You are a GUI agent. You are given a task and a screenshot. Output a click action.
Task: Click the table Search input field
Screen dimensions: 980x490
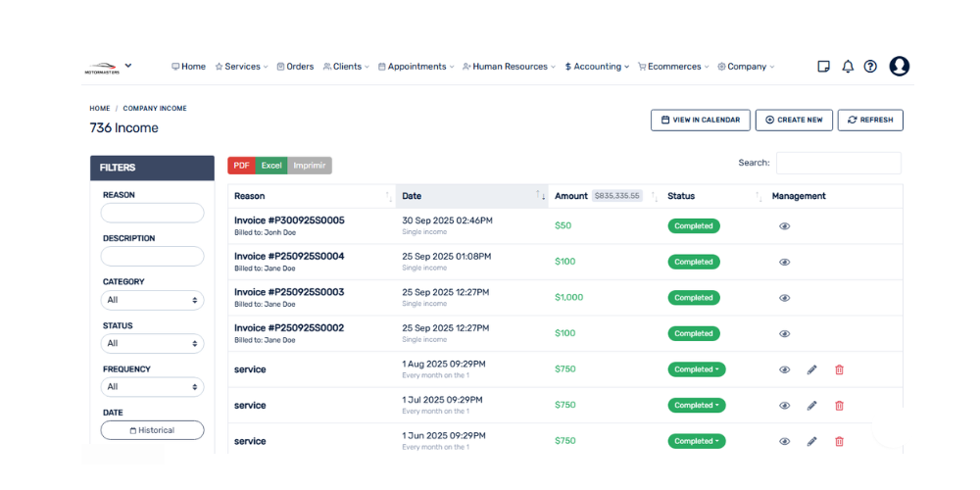(838, 164)
